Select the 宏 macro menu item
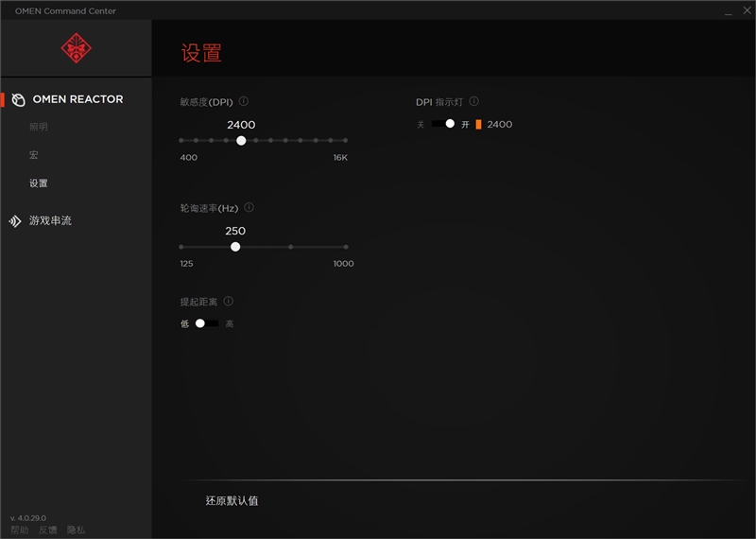The height and width of the screenshot is (539, 756). point(34,155)
